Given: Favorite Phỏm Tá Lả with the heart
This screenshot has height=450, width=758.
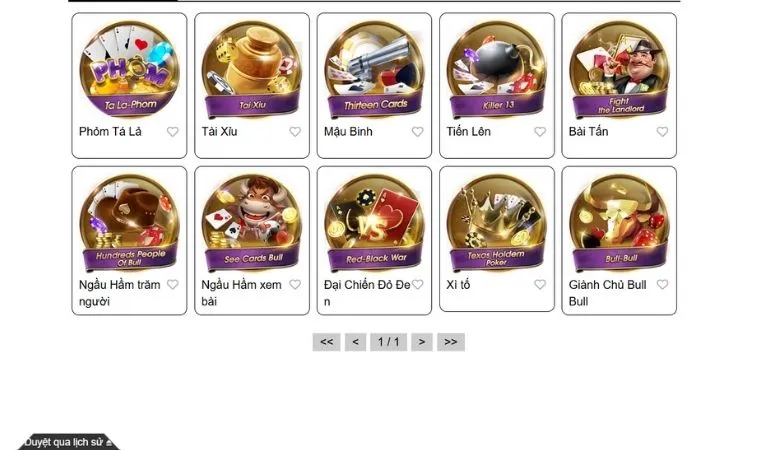Looking at the screenshot, I should (x=173, y=131).
